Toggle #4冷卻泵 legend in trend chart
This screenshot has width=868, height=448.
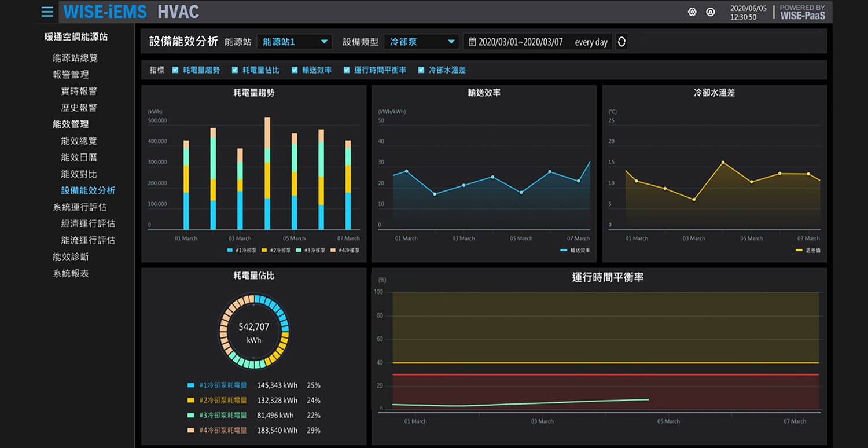(x=345, y=251)
